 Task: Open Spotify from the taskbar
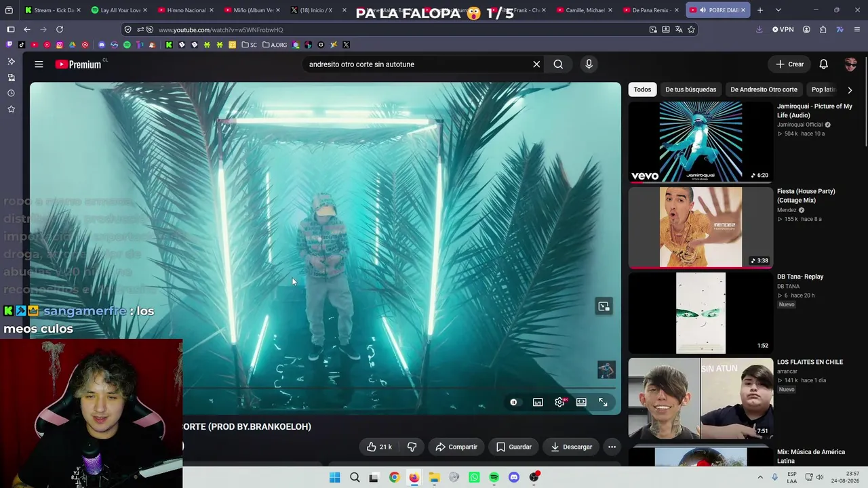(x=494, y=477)
